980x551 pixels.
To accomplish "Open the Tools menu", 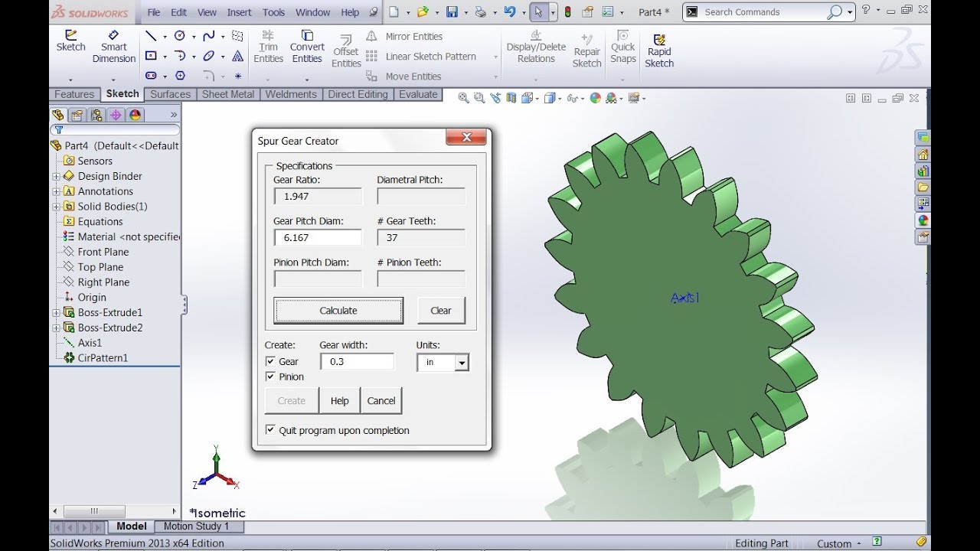I will pyautogui.click(x=273, y=12).
